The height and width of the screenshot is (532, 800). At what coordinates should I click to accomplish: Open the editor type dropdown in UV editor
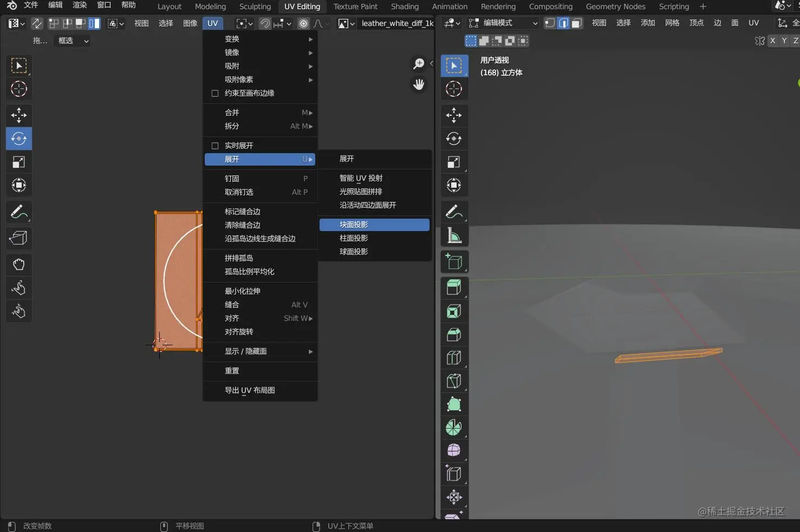point(17,23)
